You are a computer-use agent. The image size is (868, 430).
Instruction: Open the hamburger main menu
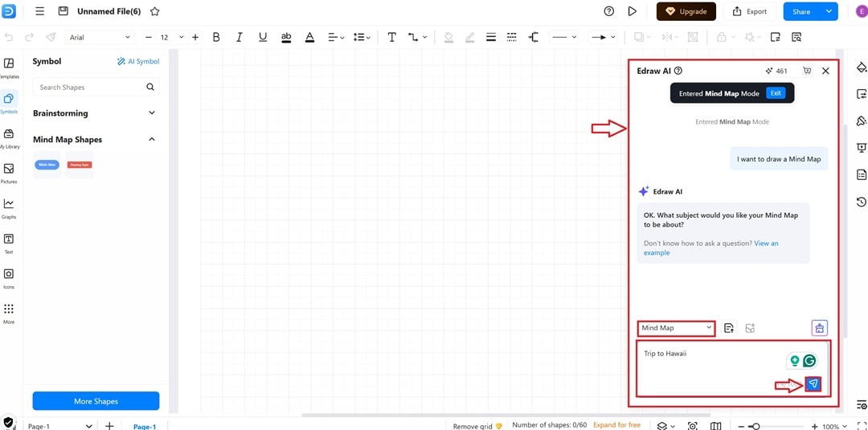39,11
